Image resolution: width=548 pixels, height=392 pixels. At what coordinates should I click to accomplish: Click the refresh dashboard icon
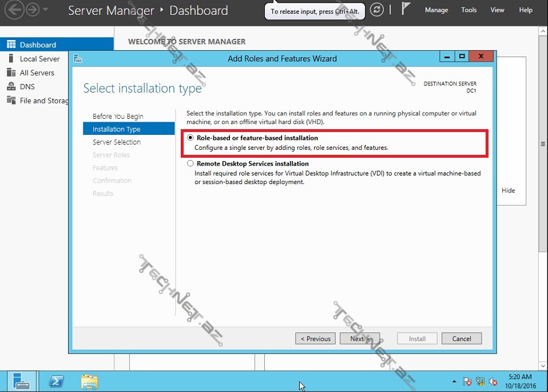(376, 10)
